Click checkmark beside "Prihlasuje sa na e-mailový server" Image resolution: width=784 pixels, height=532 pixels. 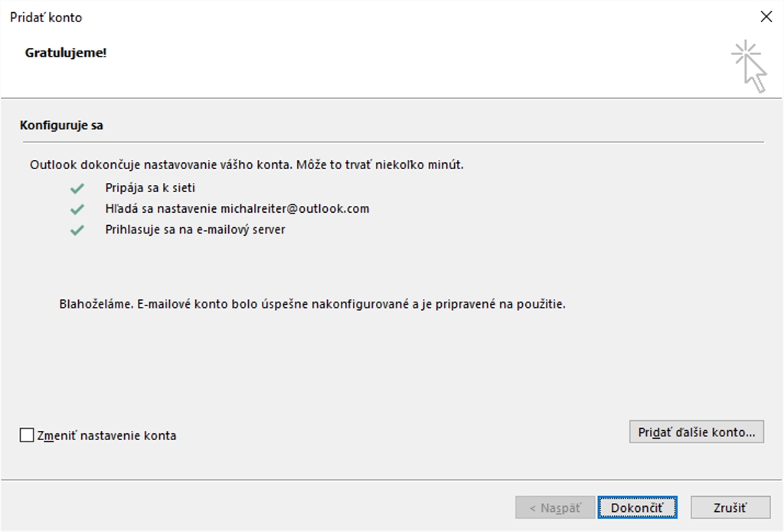click(x=77, y=230)
